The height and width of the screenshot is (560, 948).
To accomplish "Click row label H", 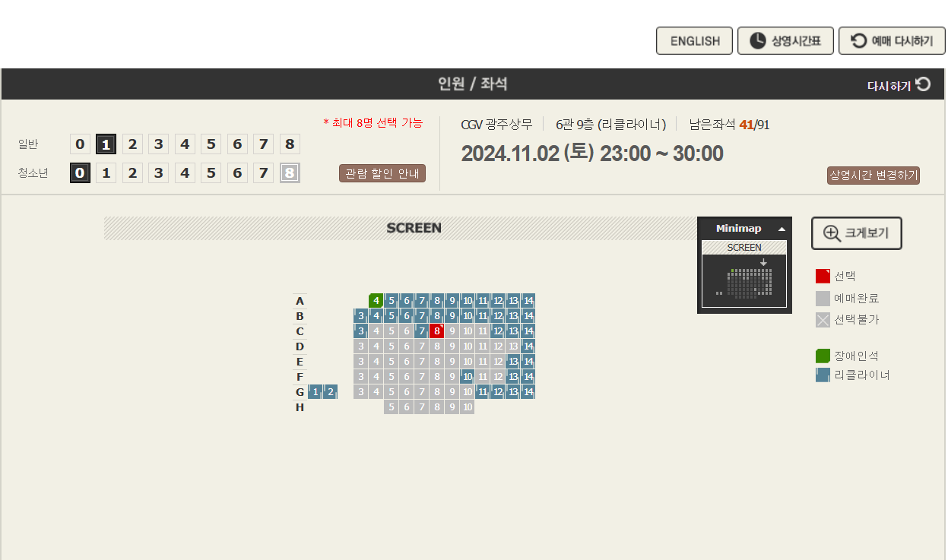I will click(300, 407).
